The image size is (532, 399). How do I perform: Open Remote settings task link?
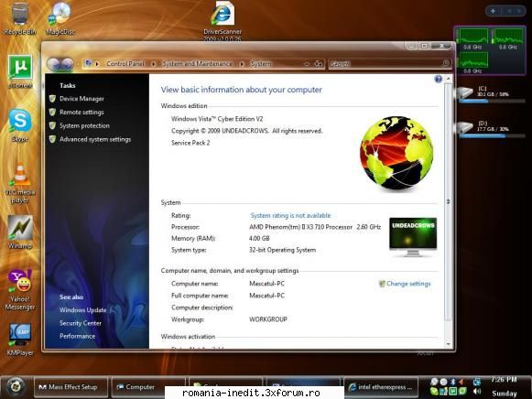point(81,113)
